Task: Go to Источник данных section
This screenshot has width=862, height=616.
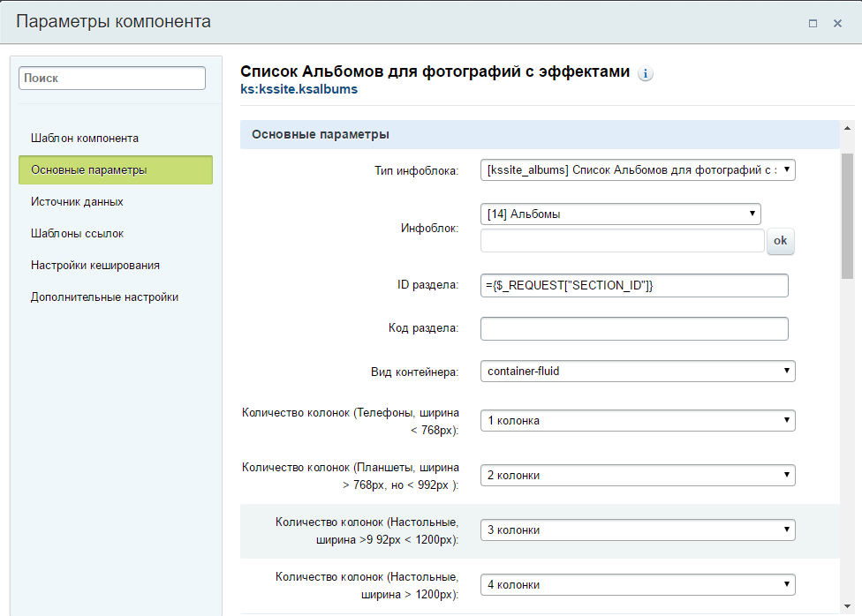Action: click(77, 202)
